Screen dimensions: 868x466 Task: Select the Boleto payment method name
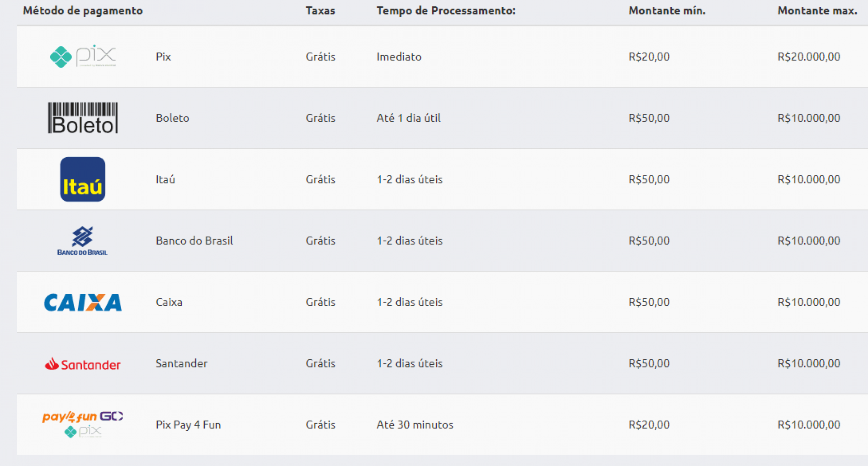pyautogui.click(x=172, y=118)
